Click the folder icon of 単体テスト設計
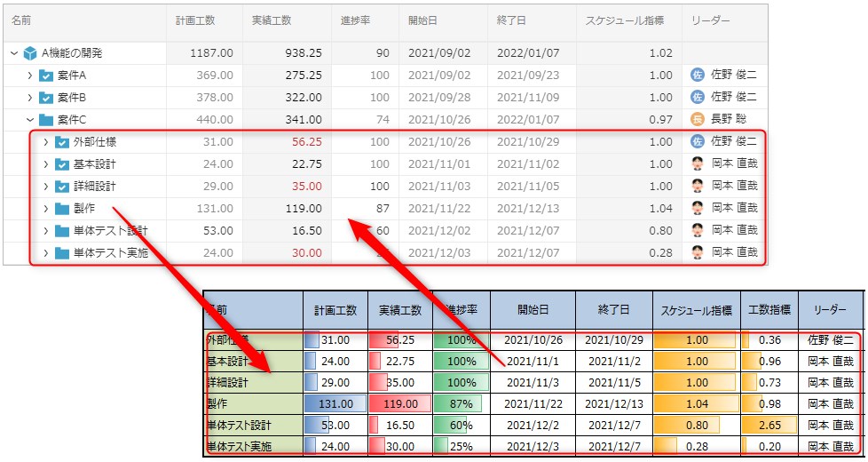Screen dimensions: 868x462 (62, 231)
